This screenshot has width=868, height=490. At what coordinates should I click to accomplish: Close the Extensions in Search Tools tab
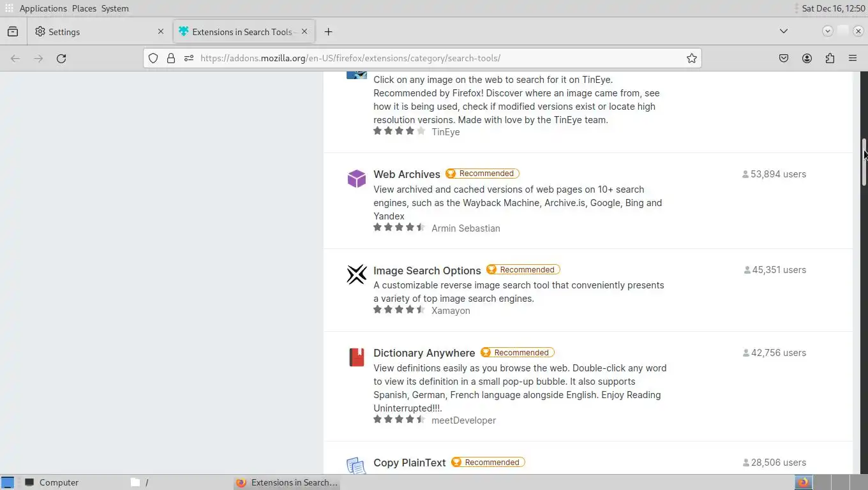coord(304,31)
